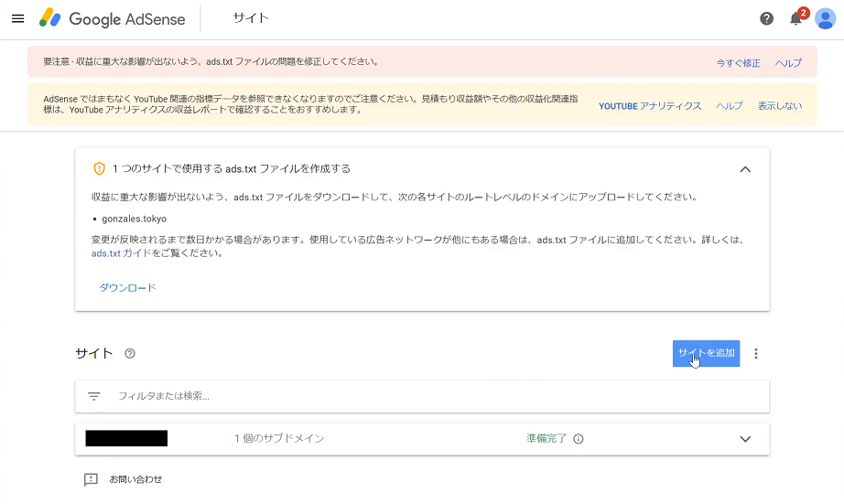Click the お問い合わせ link text

[x=135, y=479]
